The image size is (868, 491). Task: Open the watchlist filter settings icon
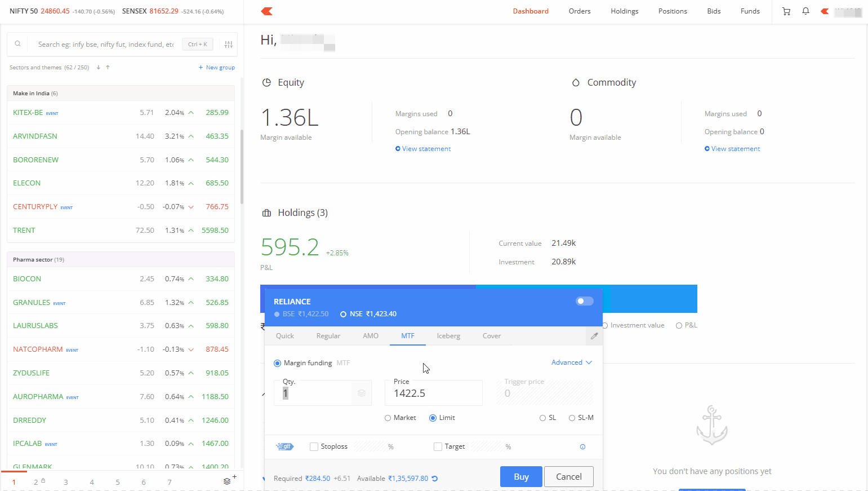[x=228, y=45]
